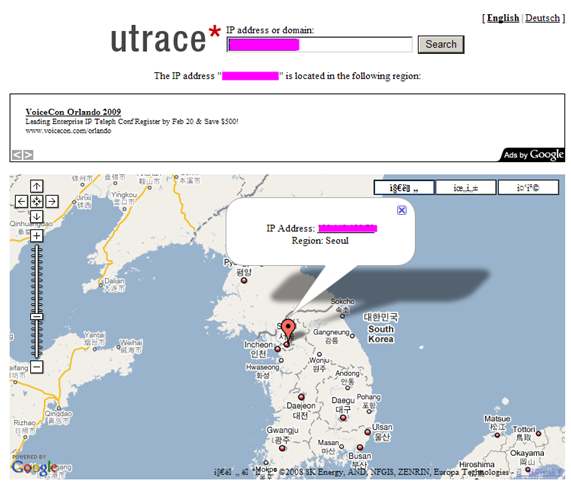Click the utrace logo
The image size is (571, 486).
click(x=166, y=39)
